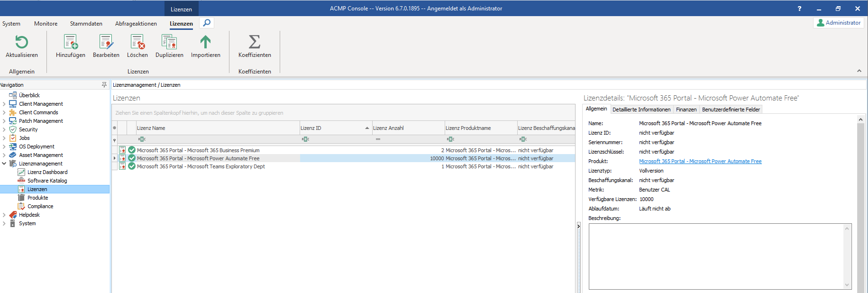Click the Löschen license icon
868x293 pixels.
[137, 43]
